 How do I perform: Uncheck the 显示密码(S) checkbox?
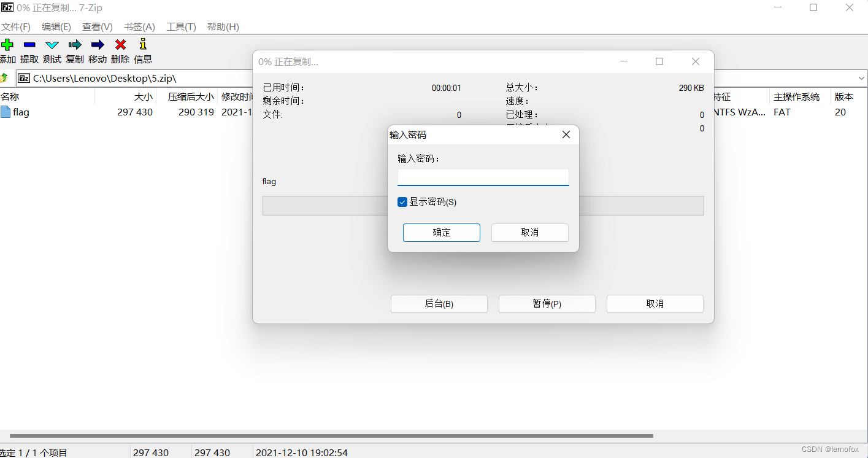(x=402, y=201)
